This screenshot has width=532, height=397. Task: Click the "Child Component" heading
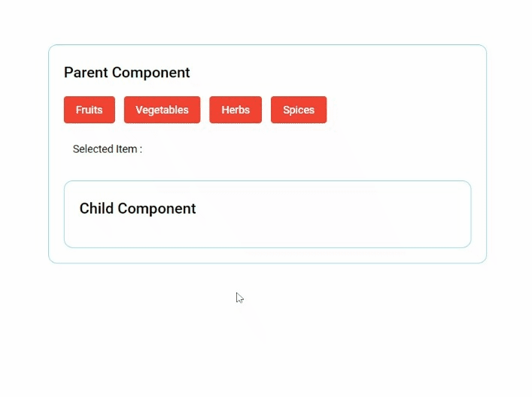point(138,209)
